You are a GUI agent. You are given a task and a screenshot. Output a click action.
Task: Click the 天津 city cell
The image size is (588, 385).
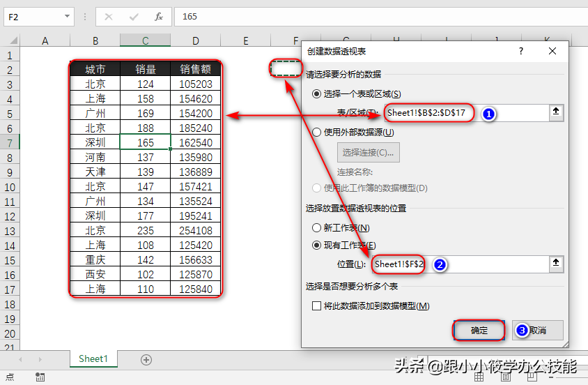95,172
